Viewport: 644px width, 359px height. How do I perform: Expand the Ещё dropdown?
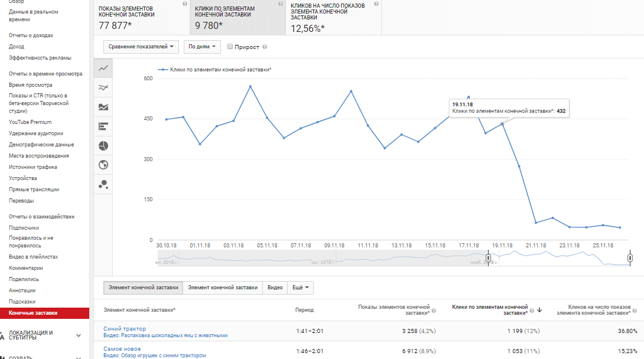(300, 288)
